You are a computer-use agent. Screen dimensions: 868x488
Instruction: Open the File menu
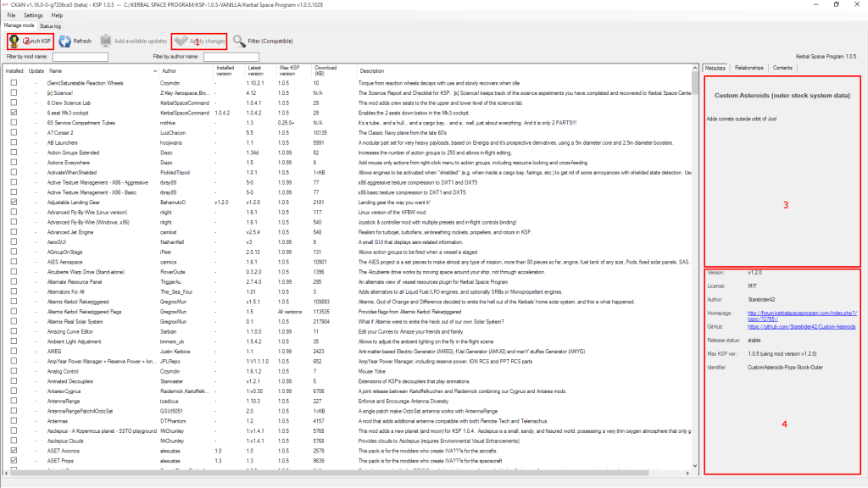11,15
